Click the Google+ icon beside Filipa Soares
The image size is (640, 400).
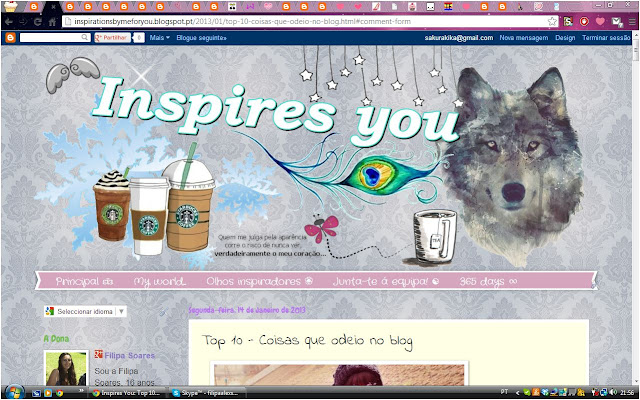point(98,354)
